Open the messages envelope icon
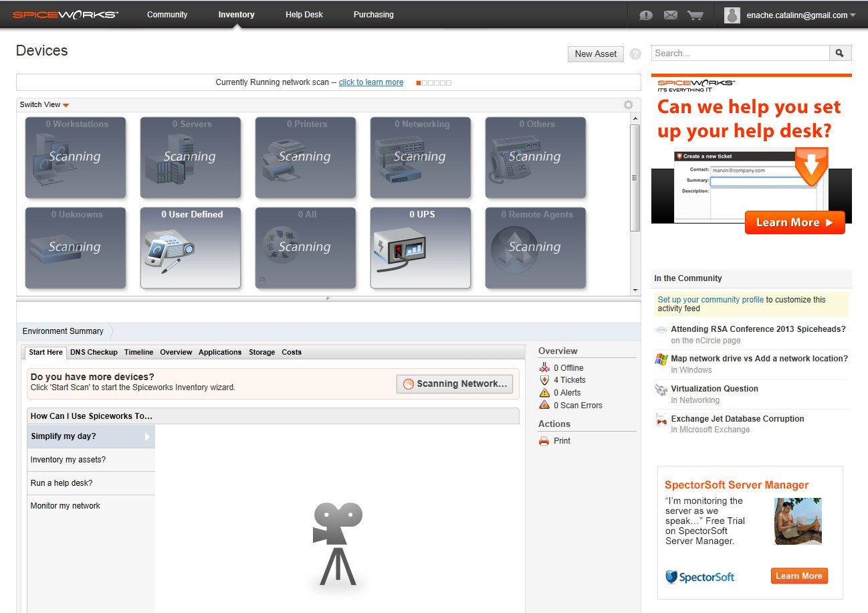The image size is (868, 613). [671, 15]
